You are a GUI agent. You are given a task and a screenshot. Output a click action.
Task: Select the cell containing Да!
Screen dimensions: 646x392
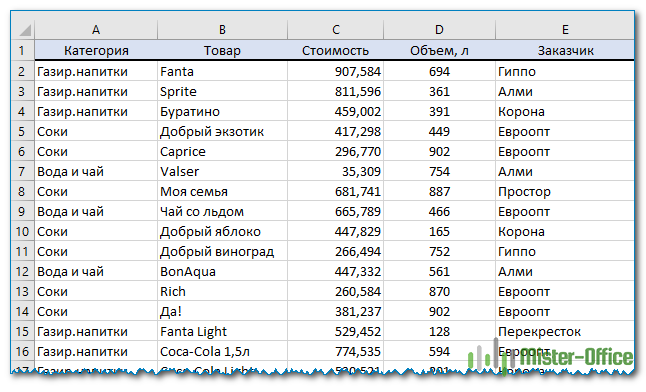coord(222,312)
